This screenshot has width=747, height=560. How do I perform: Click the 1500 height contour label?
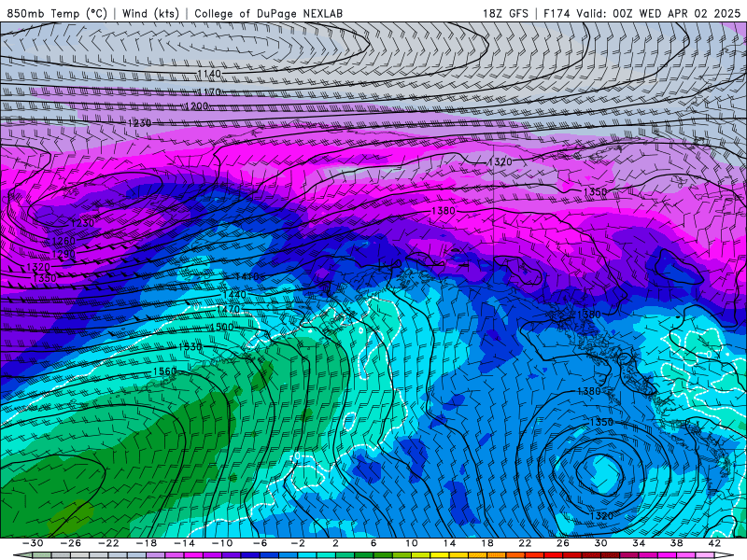click(221, 328)
